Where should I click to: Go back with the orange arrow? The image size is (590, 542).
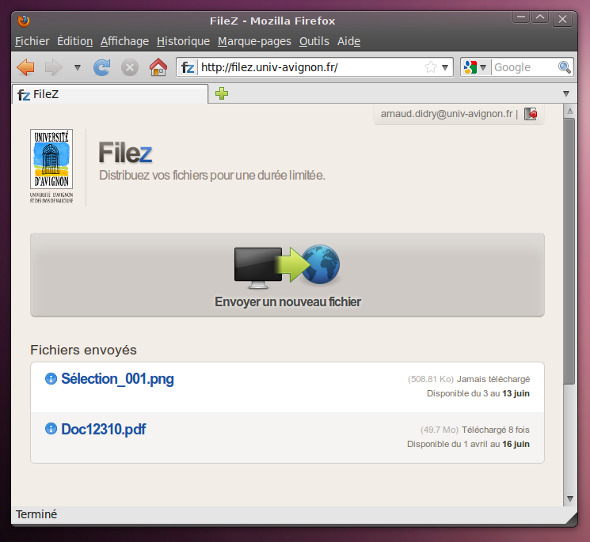(26, 68)
